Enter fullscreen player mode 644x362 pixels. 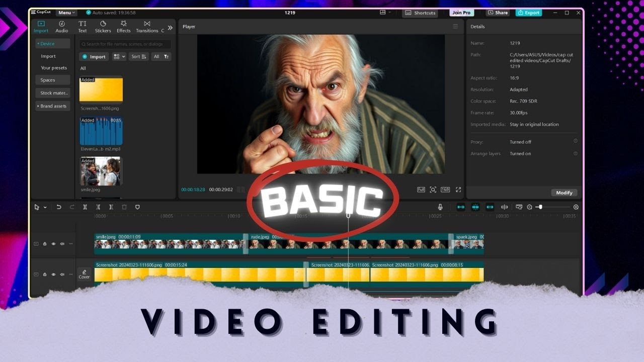tap(458, 190)
